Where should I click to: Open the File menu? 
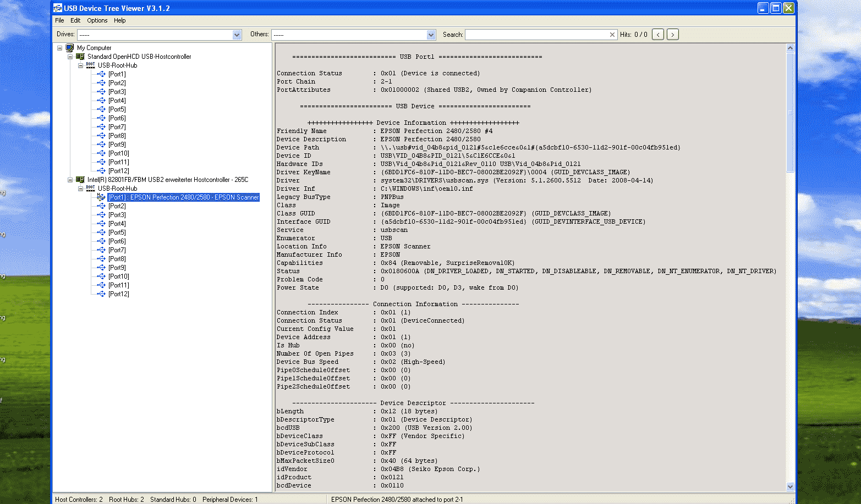tap(59, 20)
